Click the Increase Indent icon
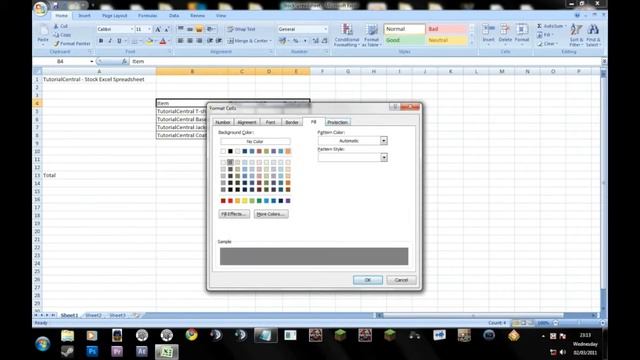Viewport: 640px width, 360px height. (219, 41)
